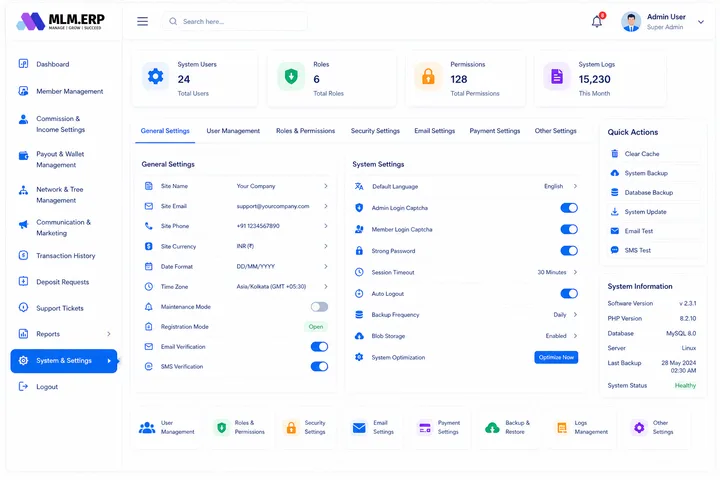The width and height of the screenshot is (720, 480).
Task: Click the support@yourcompany.com site email value
Action: [273, 206]
